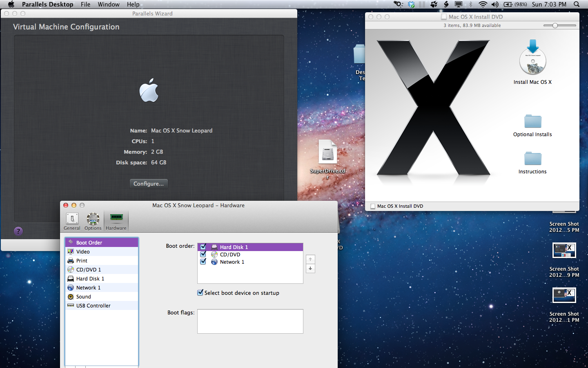Screen dimensions: 588x368
Task: Select Hard Disk 1 row in boot order list
Action: [250, 247]
